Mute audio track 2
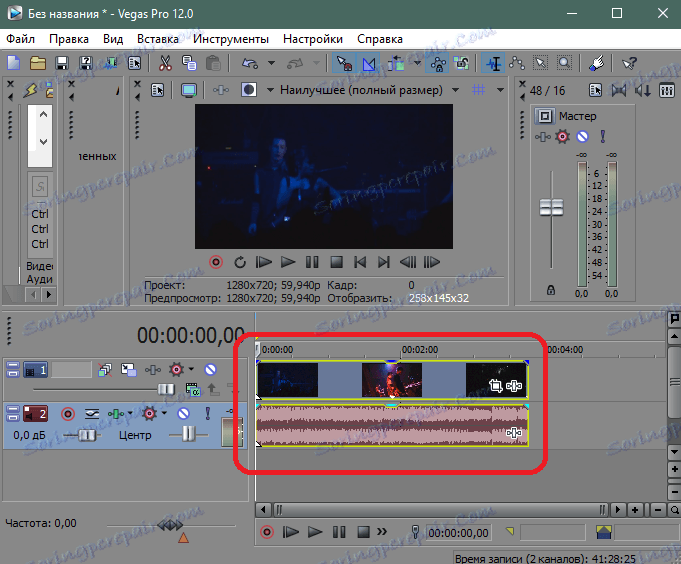The height and width of the screenshot is (564, 681). click(x=183, y=414)
